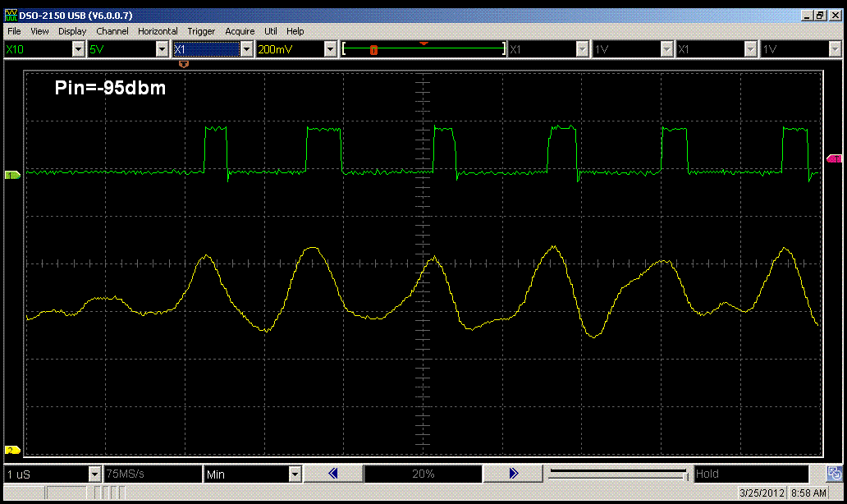Image resolution: width=847 pixels, height=504 pixels.
Task: Expand the CH2 200mV scale dropdown
Action: click(x=331, y=50)
